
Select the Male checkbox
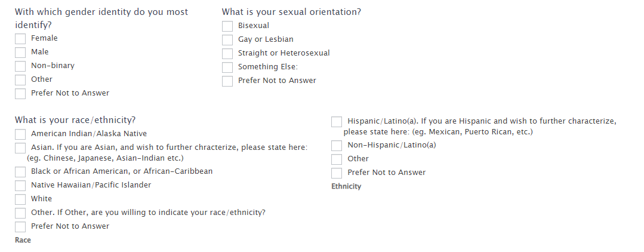(x=20, y=53)
